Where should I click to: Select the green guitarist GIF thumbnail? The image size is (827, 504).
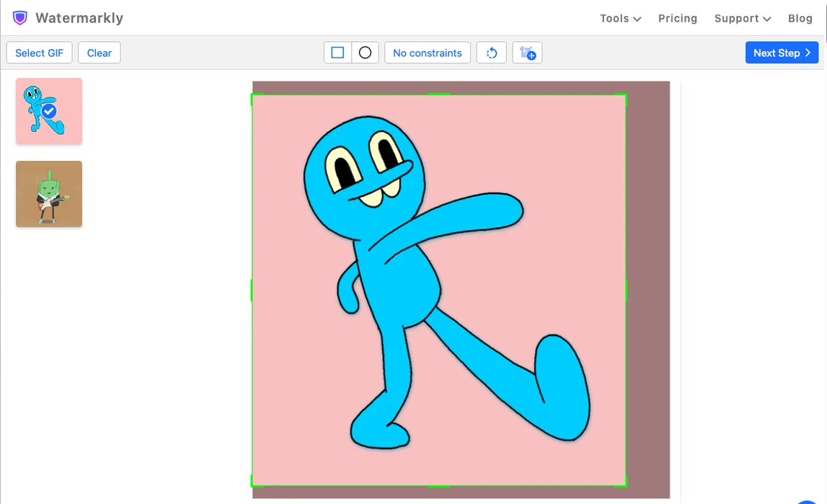click(x=49, y=194)
